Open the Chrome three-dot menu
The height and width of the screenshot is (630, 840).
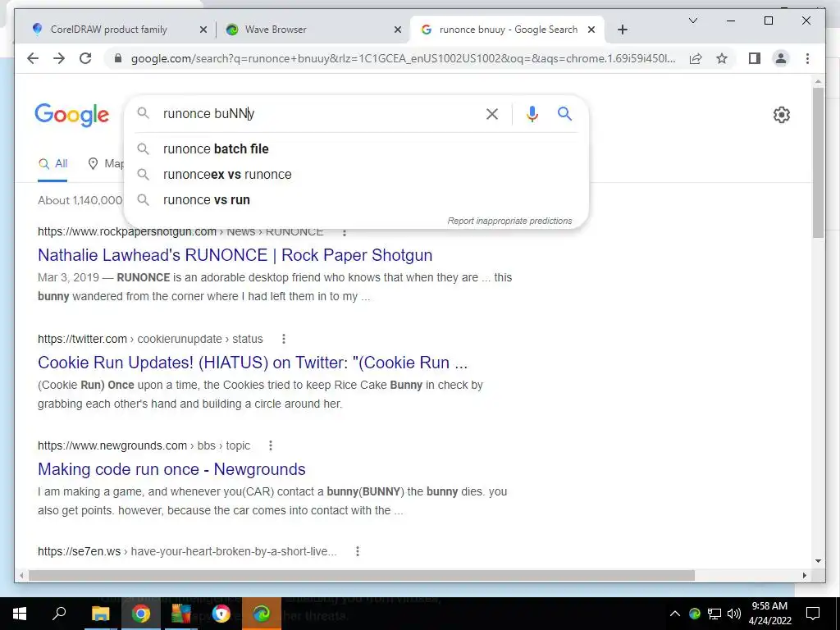click(x=807, y=58)
